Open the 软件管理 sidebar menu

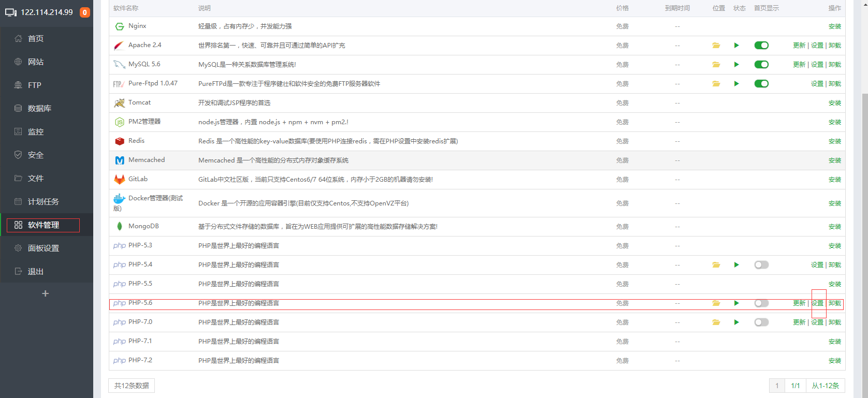pos(44,225)
